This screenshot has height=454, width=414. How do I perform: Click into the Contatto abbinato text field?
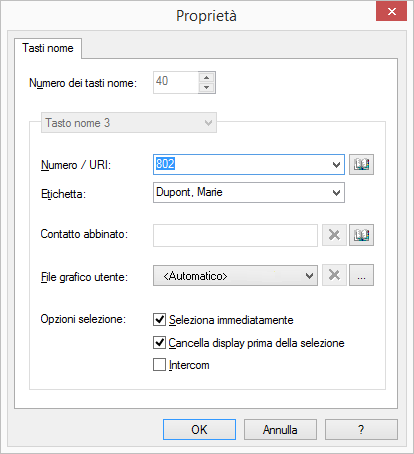[235, 235]
